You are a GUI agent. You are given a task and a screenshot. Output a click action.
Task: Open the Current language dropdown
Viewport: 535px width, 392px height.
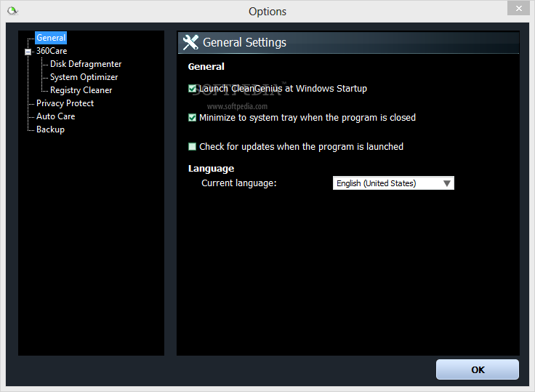(x=393, y=183)
